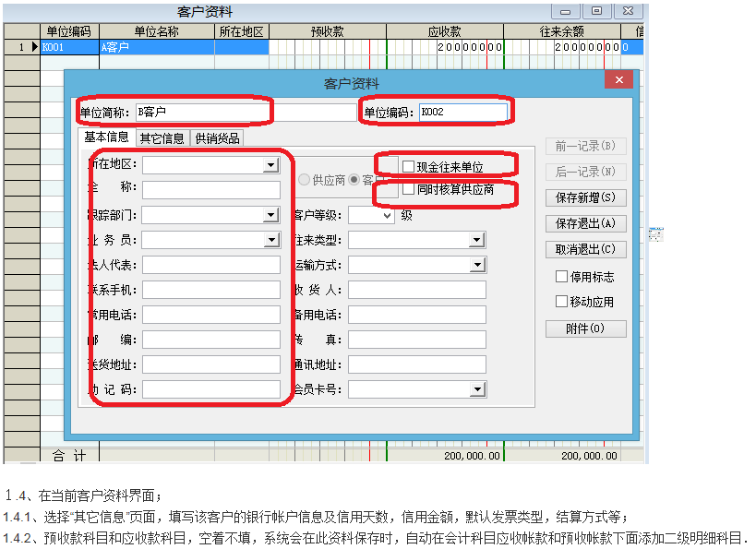The image size is (756, 549).
Task: Open the 往来类型 dropdown
Action: pyautogui.click(x=477, y=240)
